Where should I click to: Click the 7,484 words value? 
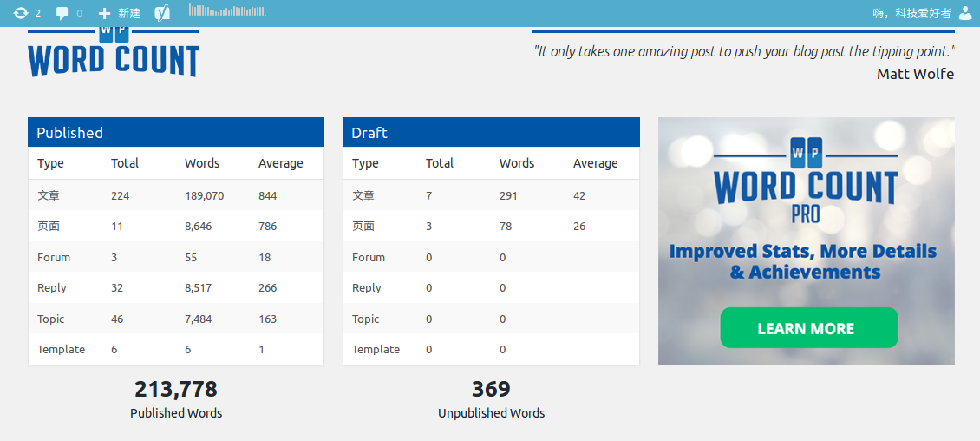[198, 319]
